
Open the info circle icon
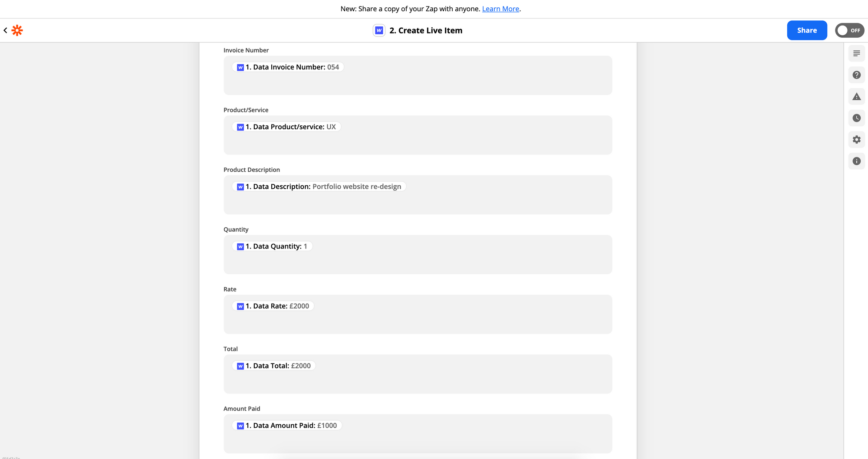(856, 161)
